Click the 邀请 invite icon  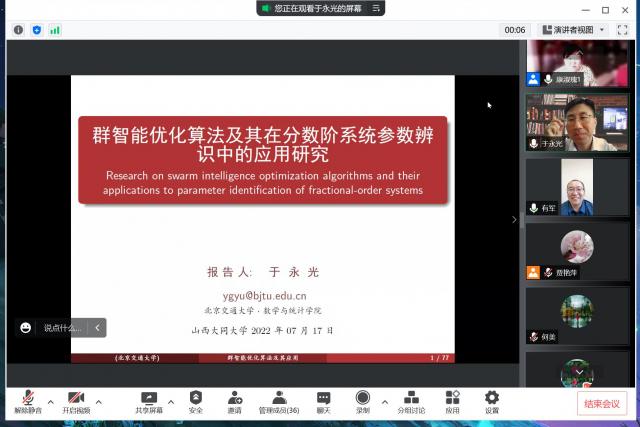tap(234, 402)
